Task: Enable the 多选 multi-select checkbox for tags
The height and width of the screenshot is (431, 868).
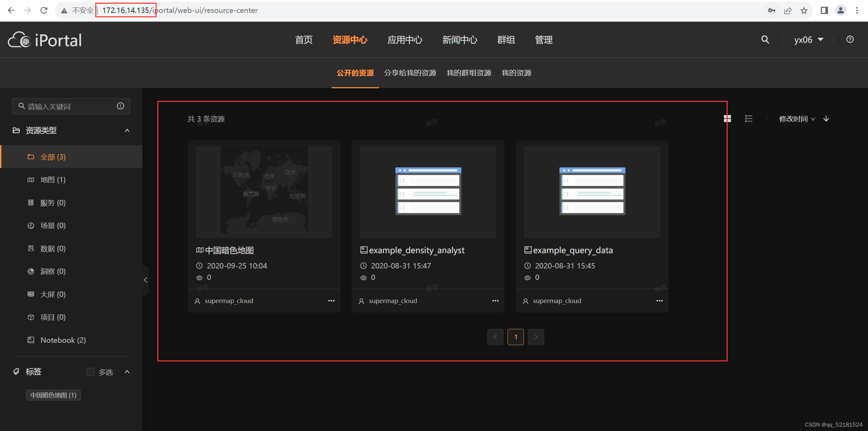Action: pyautogui.click(x=90, y=372)
